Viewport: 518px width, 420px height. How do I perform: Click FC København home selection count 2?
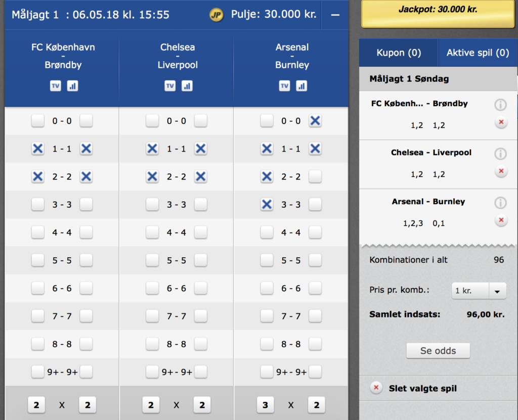pos(36,405)
